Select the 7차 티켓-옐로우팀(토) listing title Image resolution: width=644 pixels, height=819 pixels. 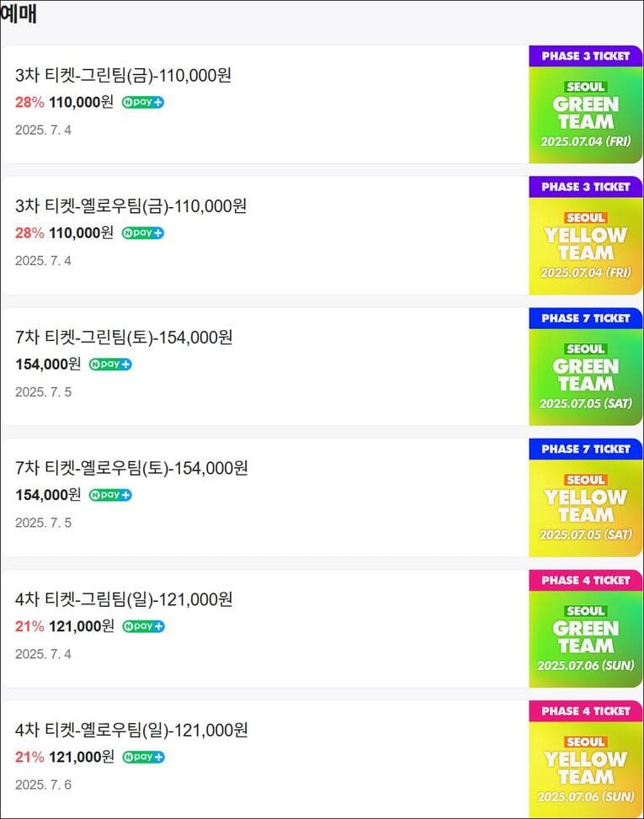(x=131, y=468)
